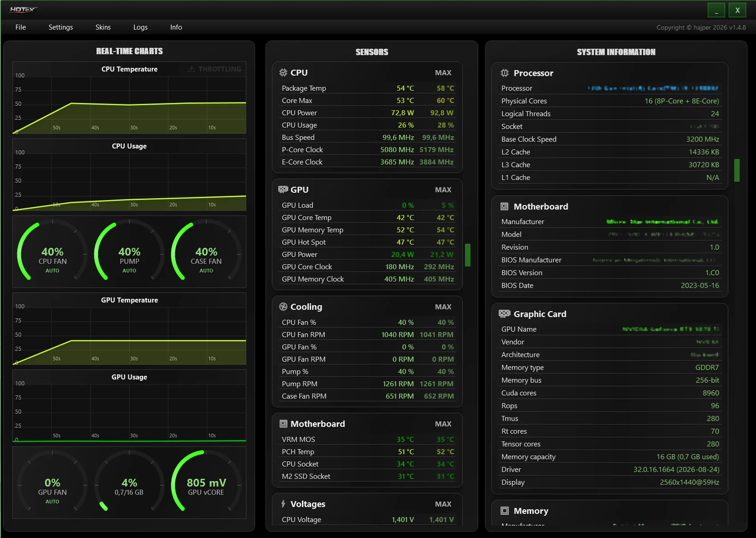
Task: Click the CPU Usage chart
Action: pyautogui.click(x=129, y=175)
